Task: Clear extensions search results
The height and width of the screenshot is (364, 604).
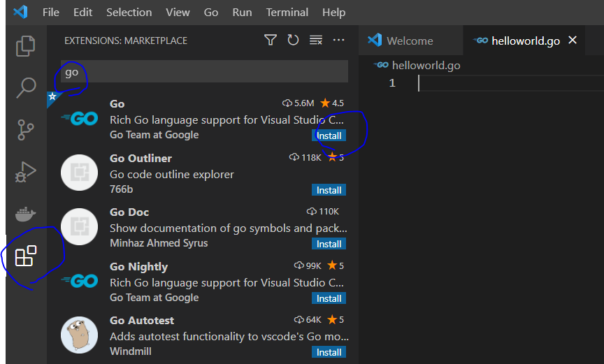Action: (316, 40)
